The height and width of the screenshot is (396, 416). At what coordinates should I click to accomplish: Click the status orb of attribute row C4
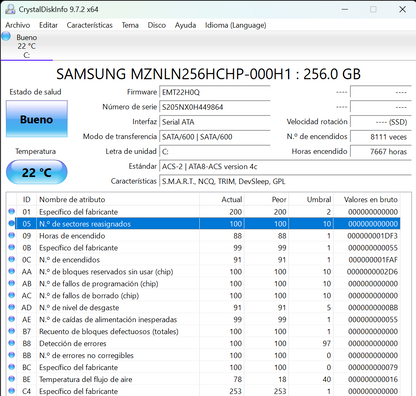click(12, 391)
